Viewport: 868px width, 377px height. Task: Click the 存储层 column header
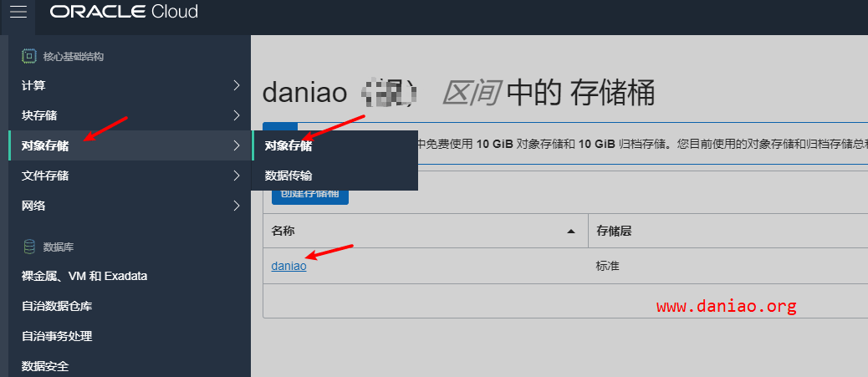pos(614,232)
